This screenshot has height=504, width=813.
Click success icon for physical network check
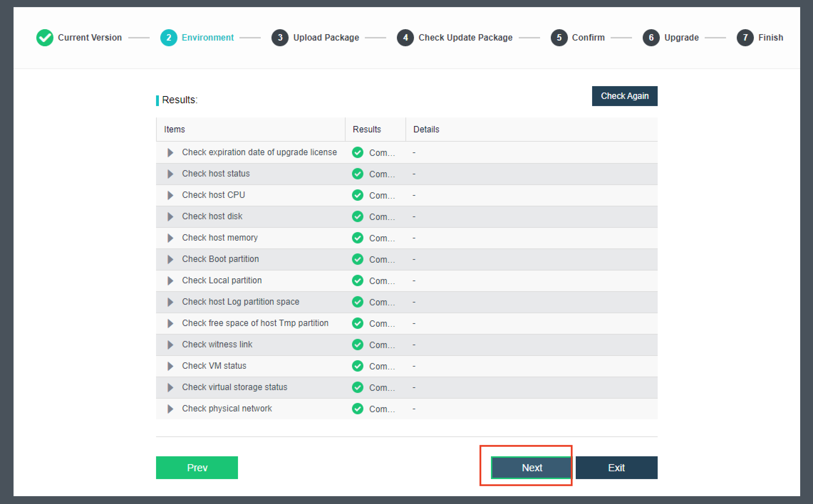(x=358, y=409)
